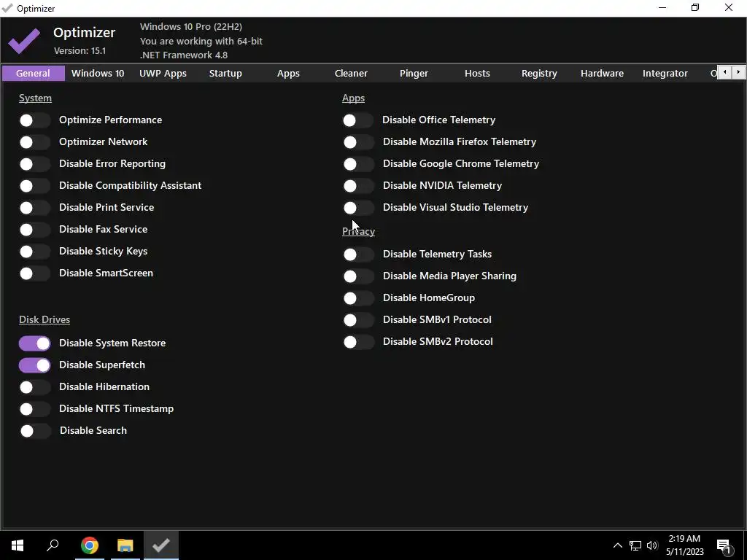Toggle Disable Visual Studio Telemetry
Image resolution: width=747 pixels, height=560 pixels.
click(358, 208)
